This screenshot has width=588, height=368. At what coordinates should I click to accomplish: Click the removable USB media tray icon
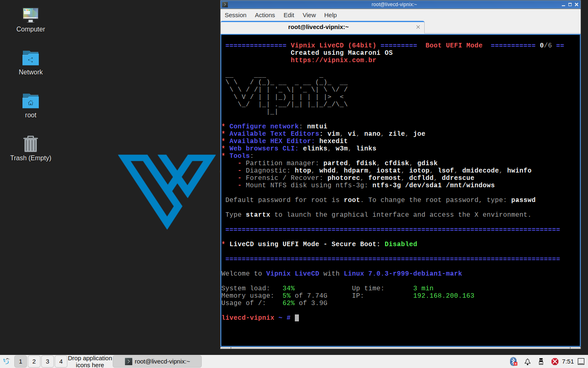coord(541,361)
